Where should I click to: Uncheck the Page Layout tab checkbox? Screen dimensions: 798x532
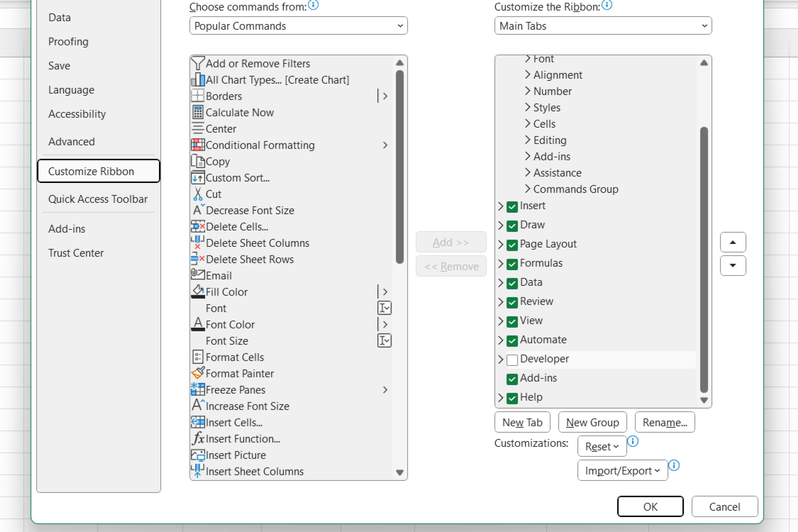click(x=512, y=245)
